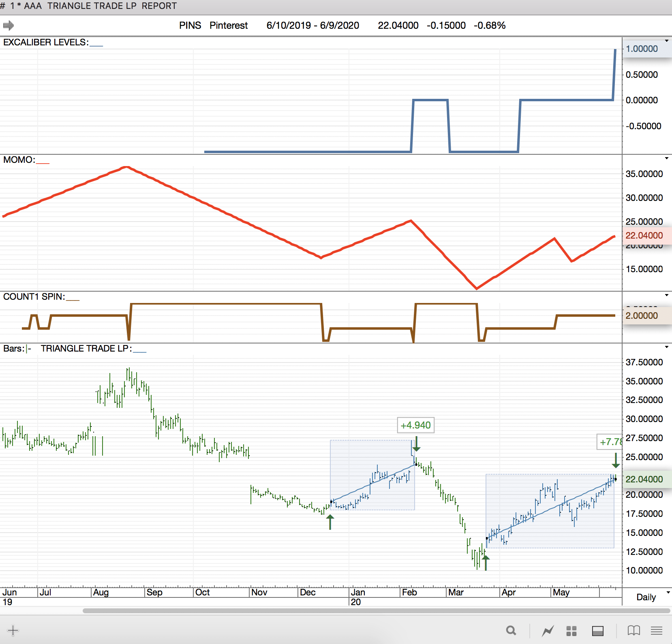Click the green down arrow near February
The width and height of the screenshot is (672, 644).
(416, 444)
